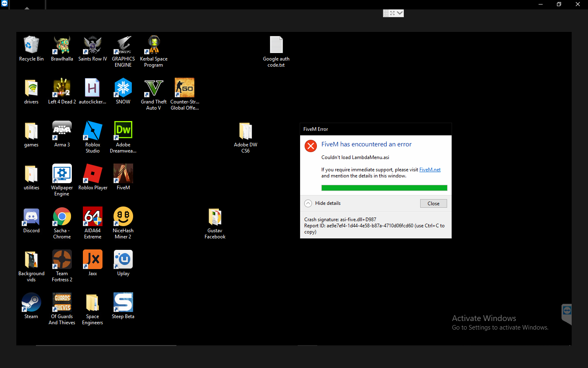Click the FiveM Error title bar
Viewport: 588px width, 368px height.
[376, 129]
